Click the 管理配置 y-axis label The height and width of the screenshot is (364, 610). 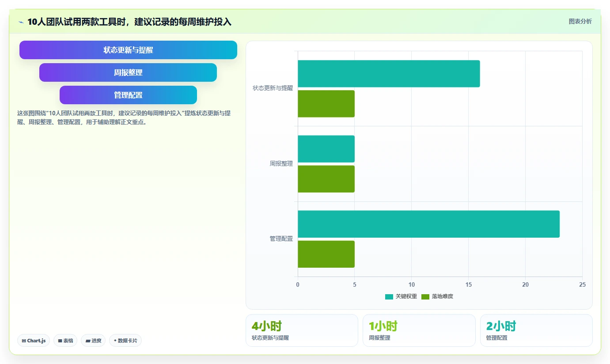coord(281,239)
